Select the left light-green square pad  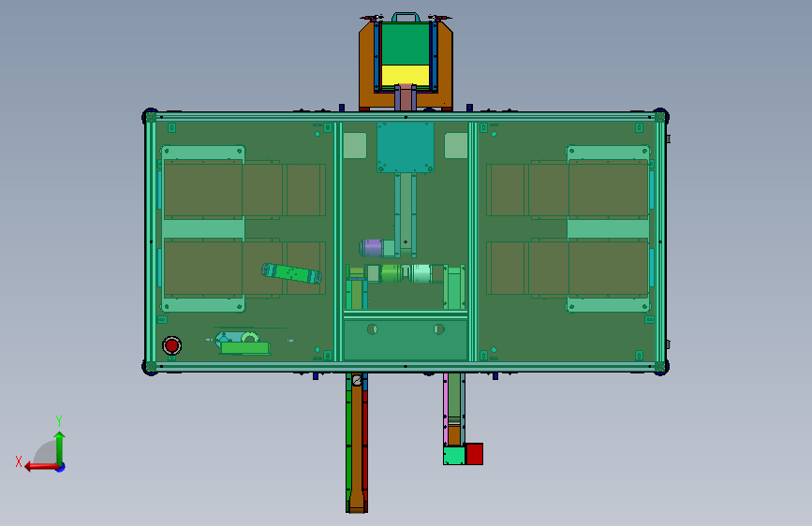pyautogui.click(x=355, y=145)
